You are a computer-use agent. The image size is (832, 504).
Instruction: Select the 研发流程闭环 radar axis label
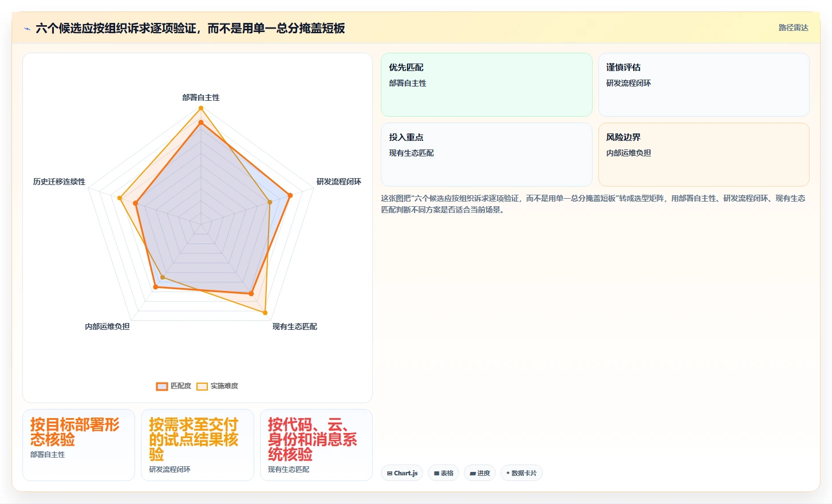click(x=339, y=182)
